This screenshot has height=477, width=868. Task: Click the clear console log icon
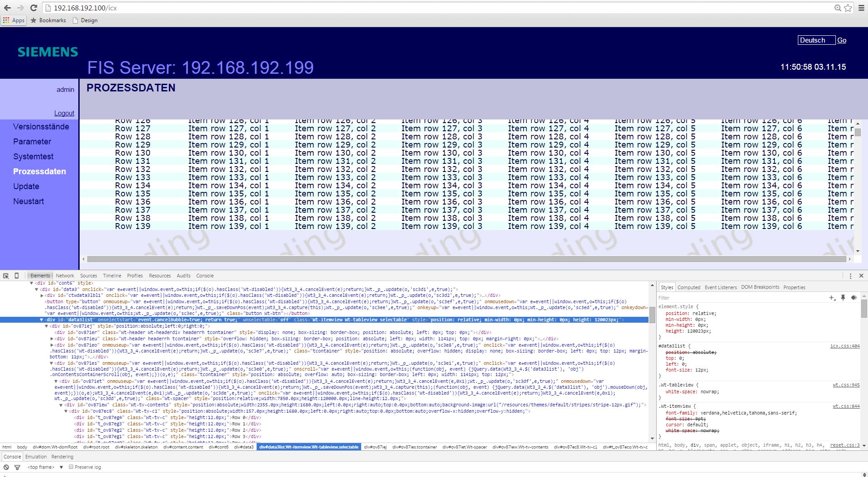pyautogui.click(x=6, y=467)
